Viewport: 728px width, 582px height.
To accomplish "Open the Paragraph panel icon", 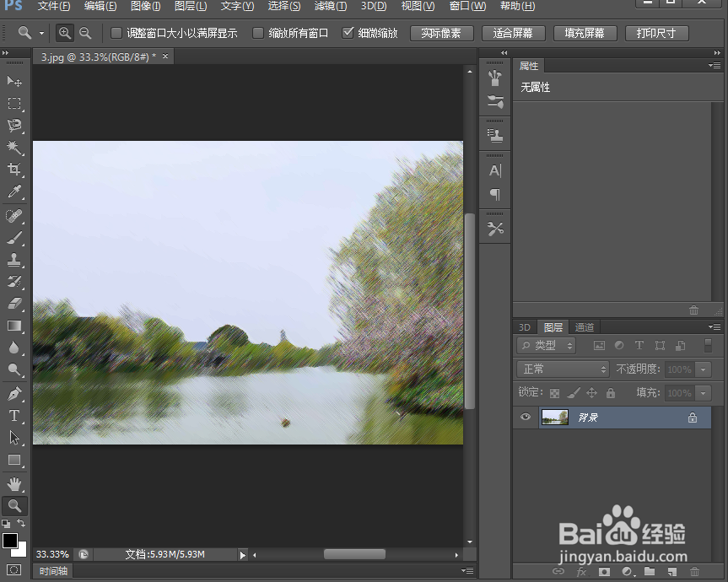I will click(x=494, y=196).
